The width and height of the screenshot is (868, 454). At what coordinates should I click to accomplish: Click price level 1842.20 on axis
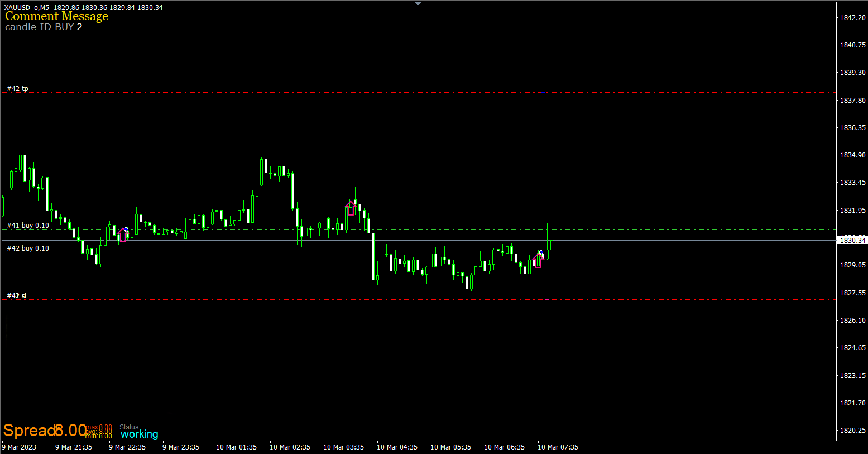tap(853, 18)
